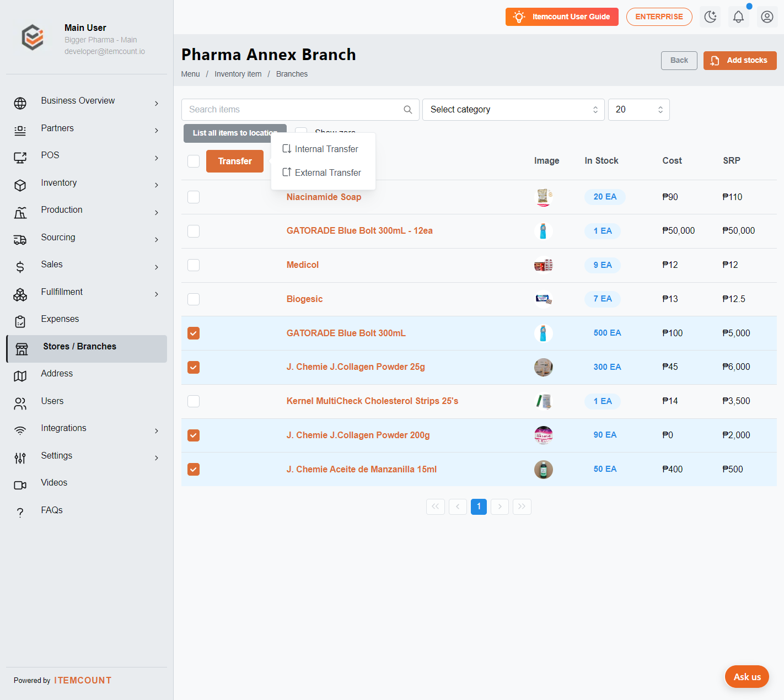This screenshot has height=700, width=784.
Task: Expand the Integrations menu chevron
Action: tap(157, 430)
